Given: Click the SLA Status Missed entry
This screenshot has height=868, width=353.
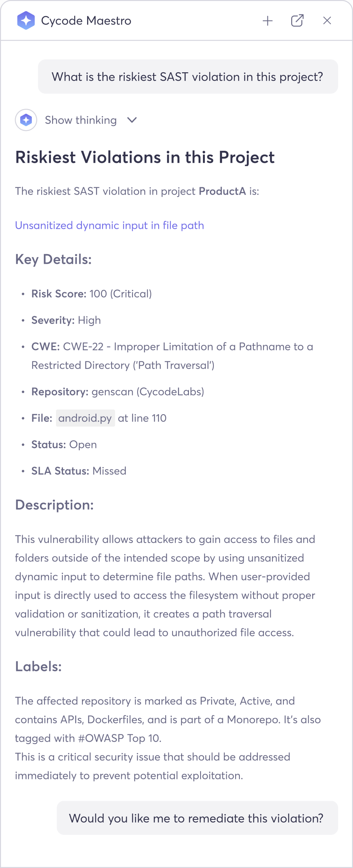Looking at the screenshot, I should point(79,471).
